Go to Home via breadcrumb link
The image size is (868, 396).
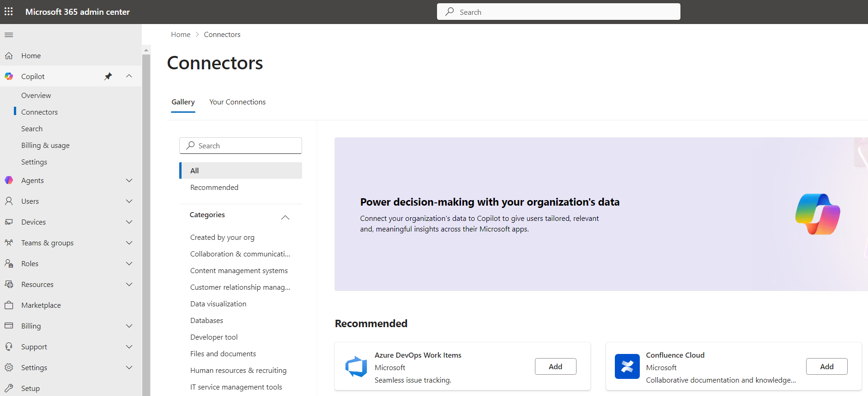pyautogui.click(x=180, y=35)
